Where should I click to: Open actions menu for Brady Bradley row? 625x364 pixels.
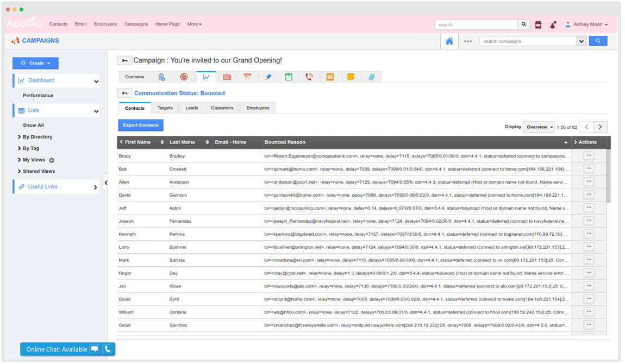tap(589, 156)
